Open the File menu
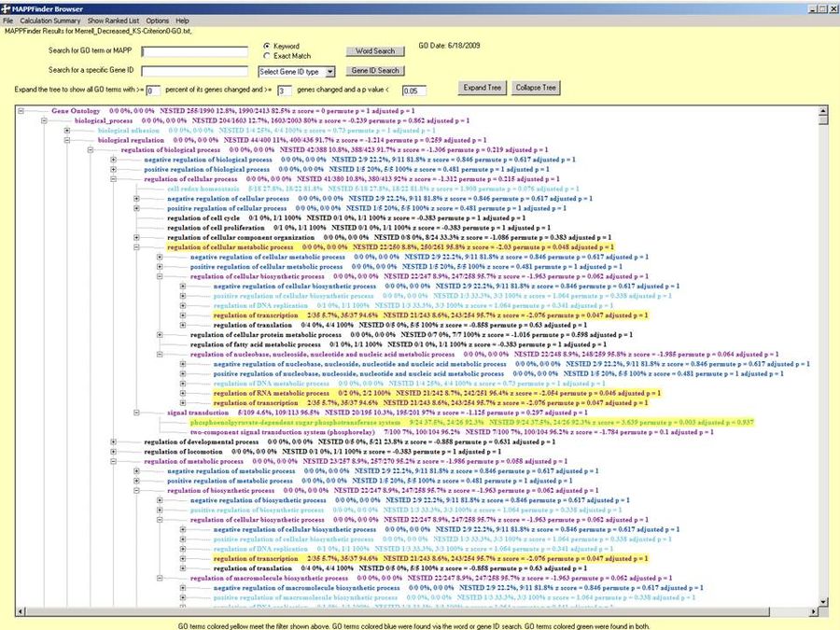The width and height of the screenshot is (840, 630). pyautogui.click(x=7, y=21)
